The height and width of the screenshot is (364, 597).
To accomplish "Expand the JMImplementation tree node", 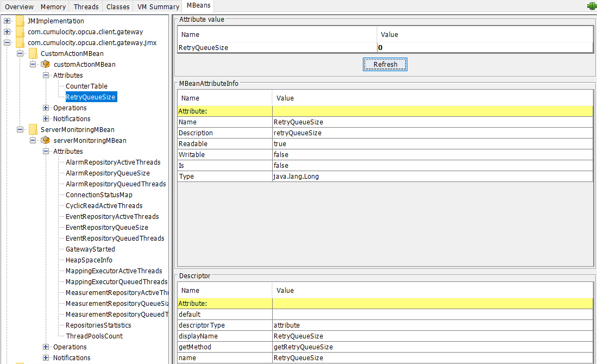I will point(7,21).
